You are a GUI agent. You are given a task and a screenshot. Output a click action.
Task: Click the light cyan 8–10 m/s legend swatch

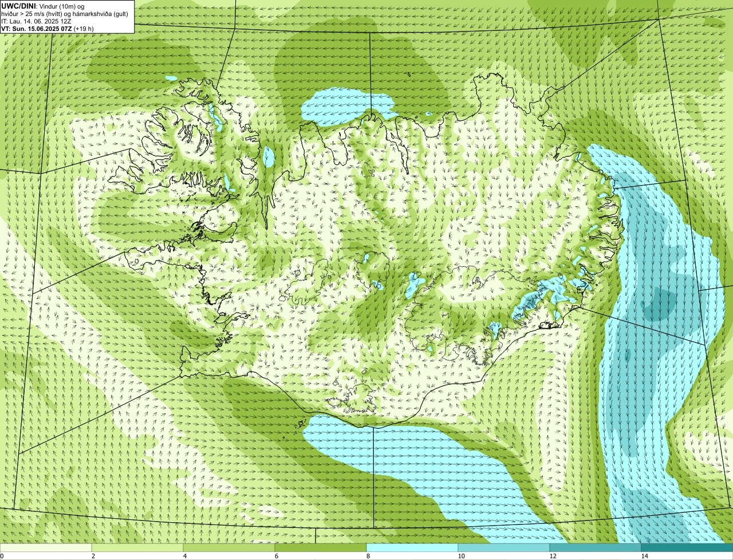(x=412, y=547)
